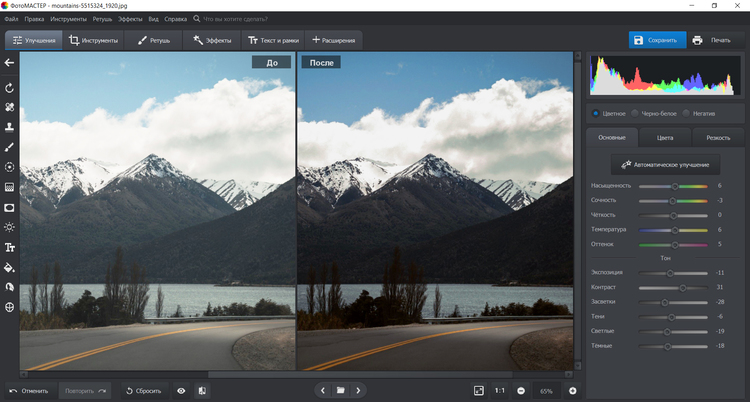Screen dimensions: 750x402
Task: Click the fit-to-screen icon in the bottom bar
Action: pos(479,390)
